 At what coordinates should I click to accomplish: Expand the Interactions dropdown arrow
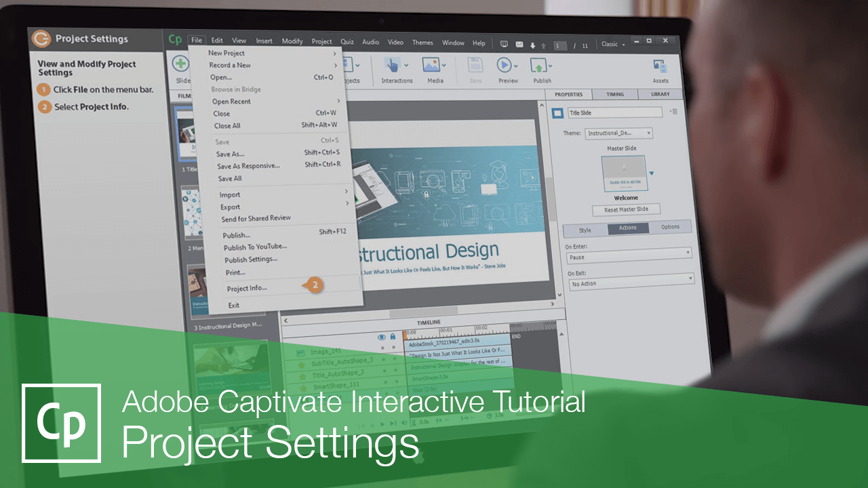click(x=406, y=66)
